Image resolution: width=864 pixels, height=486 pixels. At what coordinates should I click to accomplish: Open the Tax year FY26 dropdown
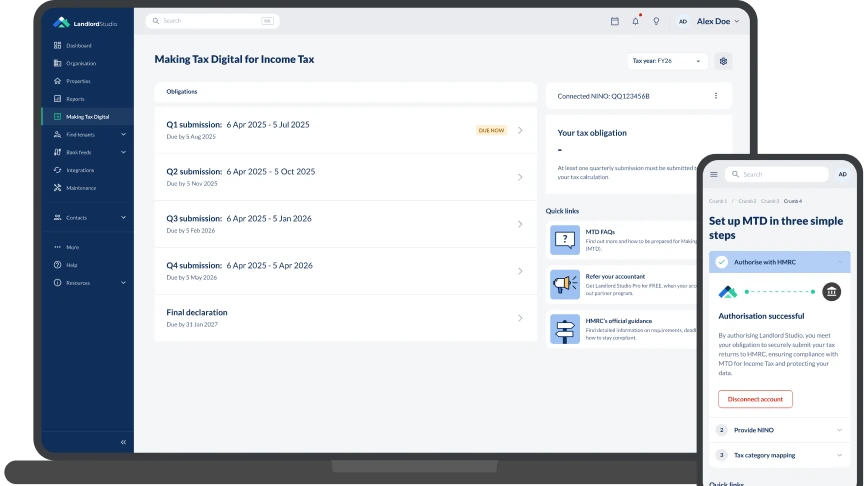coord(667,61)
